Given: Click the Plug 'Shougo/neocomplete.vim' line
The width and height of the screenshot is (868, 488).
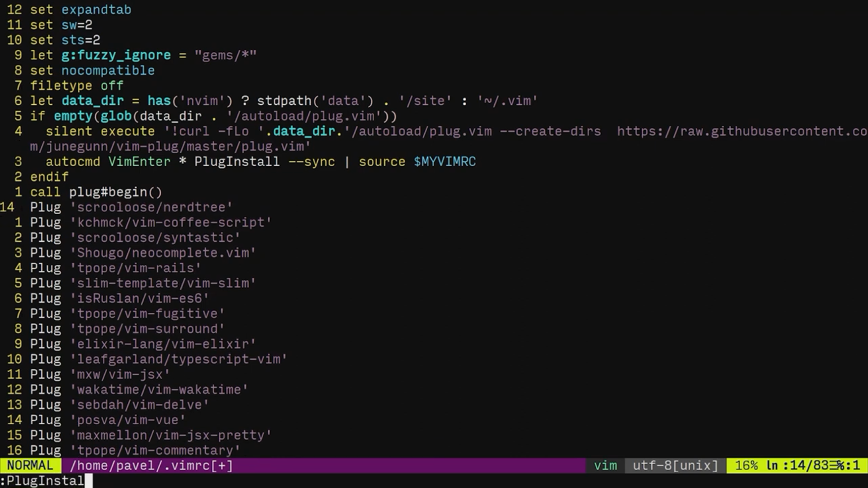Looking at the screenshot, I should [x=143, y=253].
